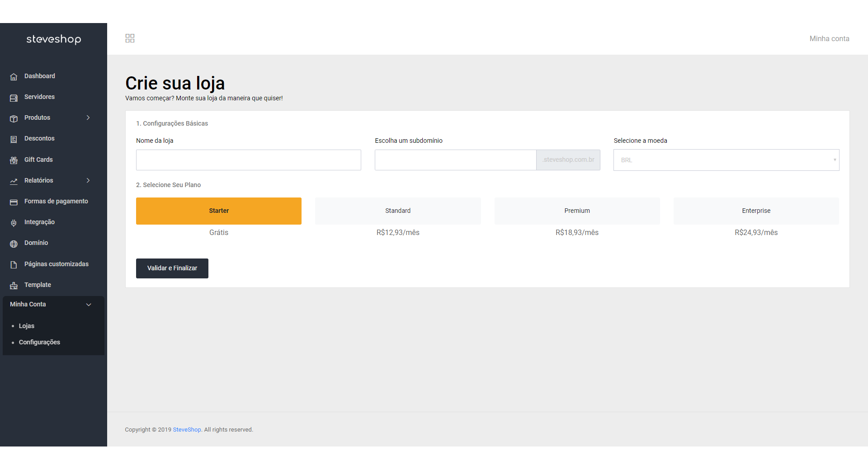
Task: Open Páginas customizadas in the sidebar
Action: [57, 264]
